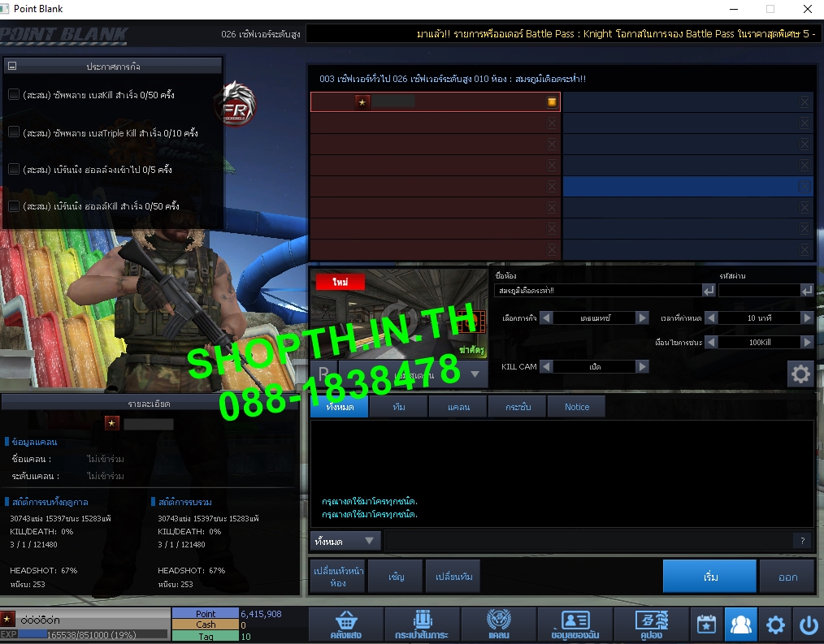The height and width of the screenshot is (644, 824).
Task: Toggle the X on red team's second slot
Action: coord(552,123)
